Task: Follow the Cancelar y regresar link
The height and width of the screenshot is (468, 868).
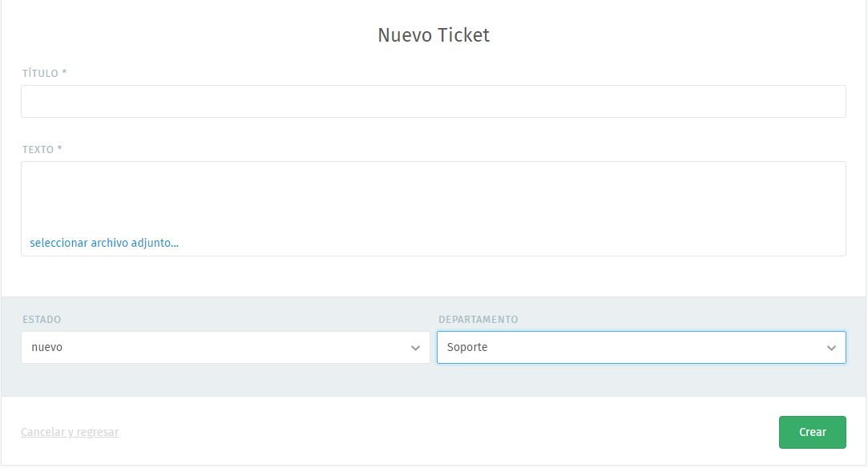Action: 70,432
